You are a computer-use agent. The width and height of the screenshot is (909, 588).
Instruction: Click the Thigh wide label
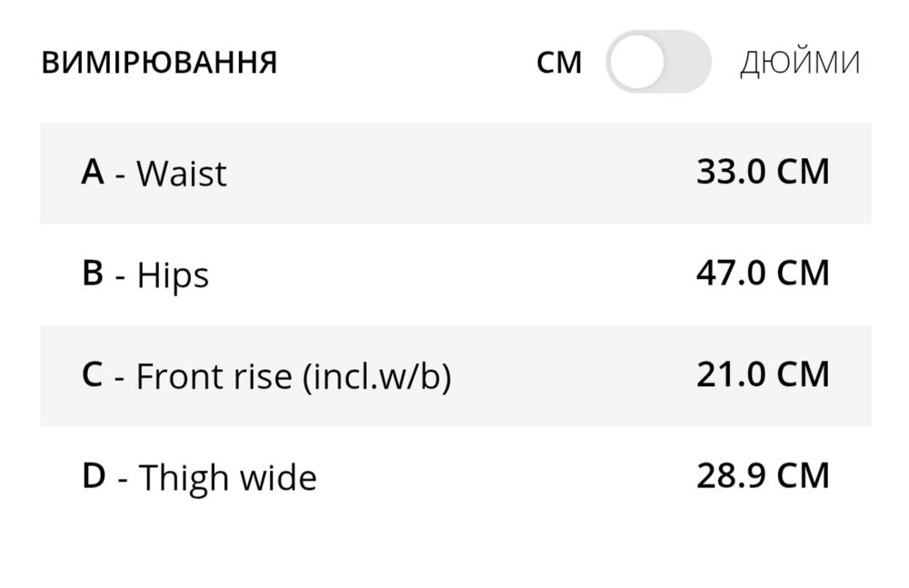point(227,478)
